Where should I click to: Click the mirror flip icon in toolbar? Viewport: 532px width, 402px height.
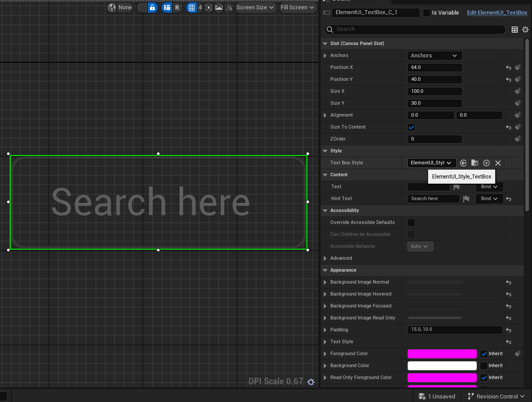[228, 8]
